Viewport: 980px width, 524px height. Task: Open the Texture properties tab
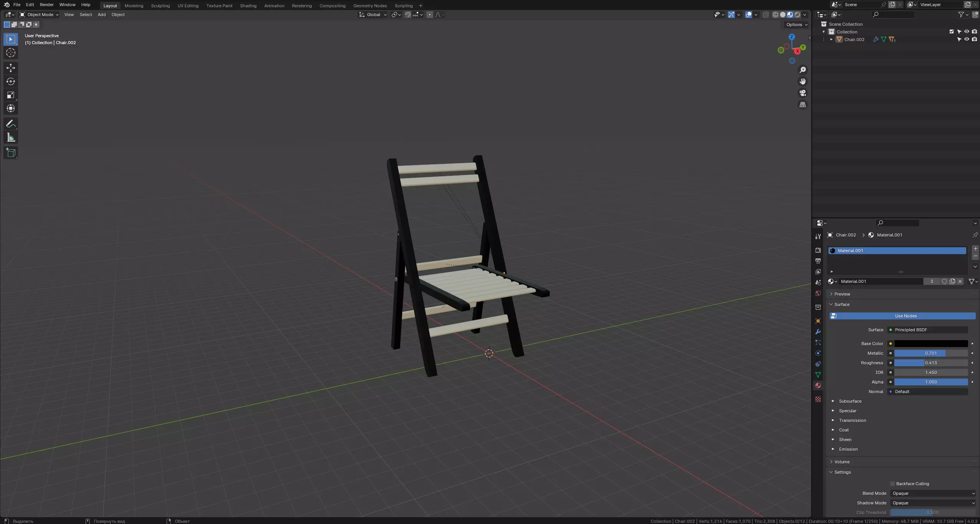pyautogui.click(x=818, y=399)
